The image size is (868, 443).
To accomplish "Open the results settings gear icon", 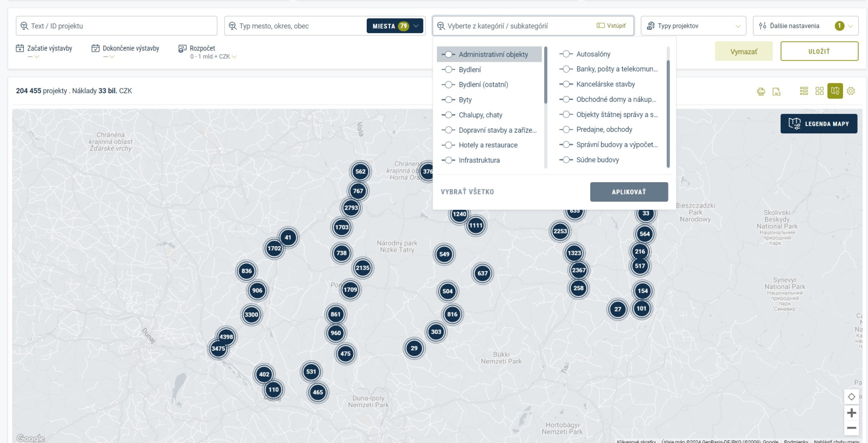I will pyautogui.click(x=851, y=91).
